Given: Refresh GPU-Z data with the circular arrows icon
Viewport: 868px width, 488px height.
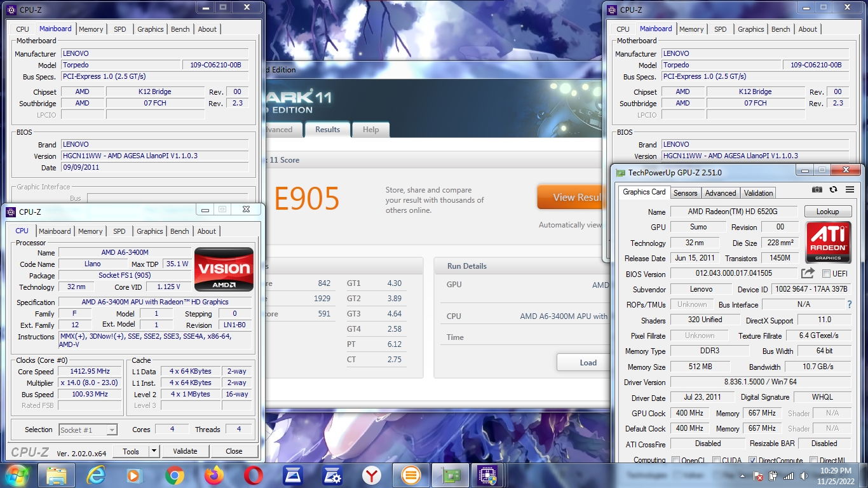Looking at the screenshot, I should (x=833, y=189).
